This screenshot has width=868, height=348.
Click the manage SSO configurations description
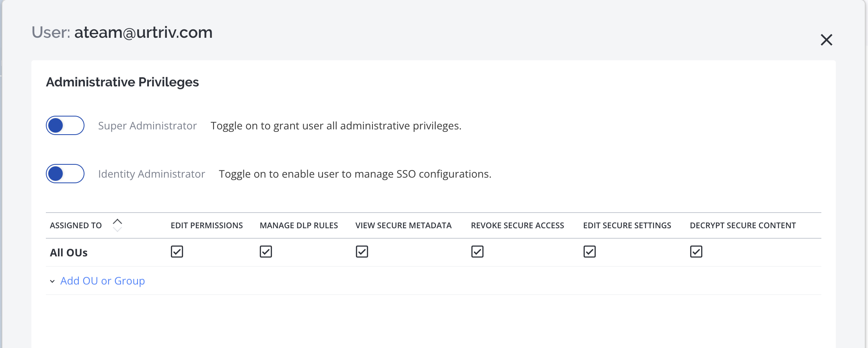[x=355, y=174]
